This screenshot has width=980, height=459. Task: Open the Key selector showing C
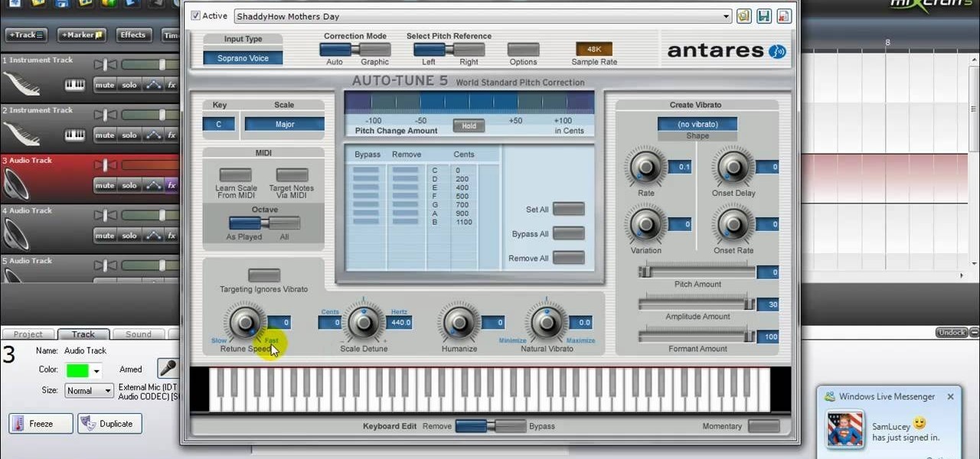tap(219, 124)
